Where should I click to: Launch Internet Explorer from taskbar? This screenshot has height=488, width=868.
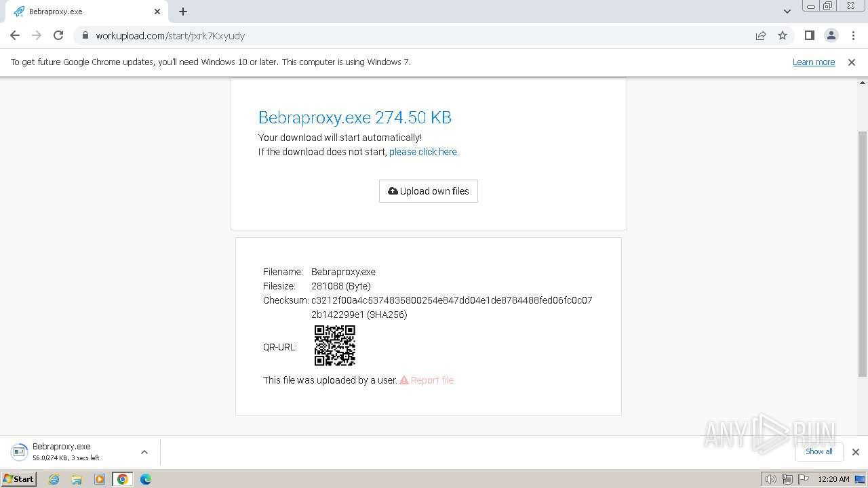tap(54, 479)
